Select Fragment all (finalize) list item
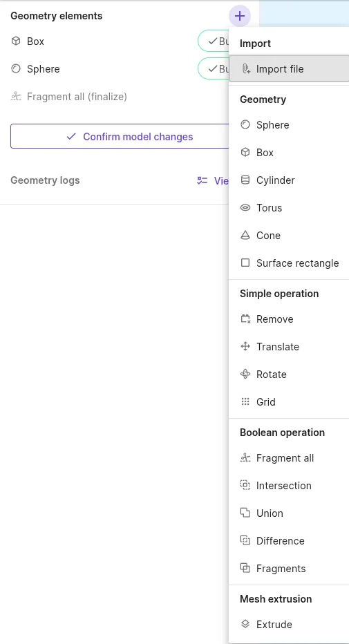The width and height of the screenshot is (349, 644). [69, 97]
